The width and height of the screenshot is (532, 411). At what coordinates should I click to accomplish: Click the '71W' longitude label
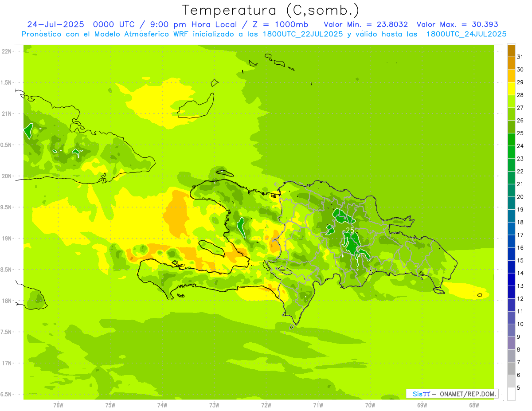click(x=318, y=405)
